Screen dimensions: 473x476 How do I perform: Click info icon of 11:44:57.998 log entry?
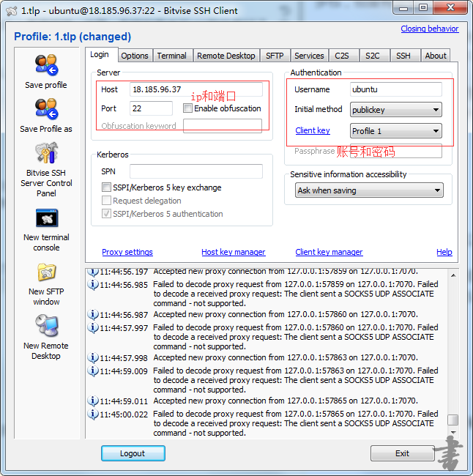(x=93, y=357)
